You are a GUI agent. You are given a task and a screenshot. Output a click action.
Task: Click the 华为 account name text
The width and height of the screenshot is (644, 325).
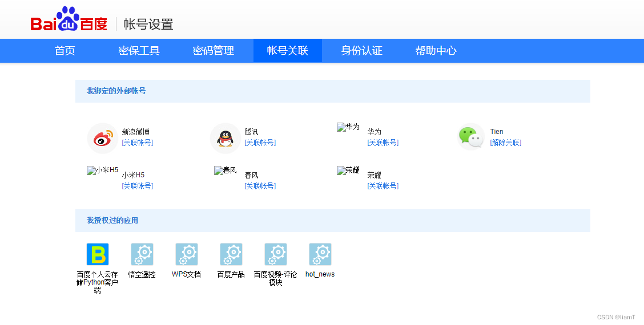[x=374, y=132]
